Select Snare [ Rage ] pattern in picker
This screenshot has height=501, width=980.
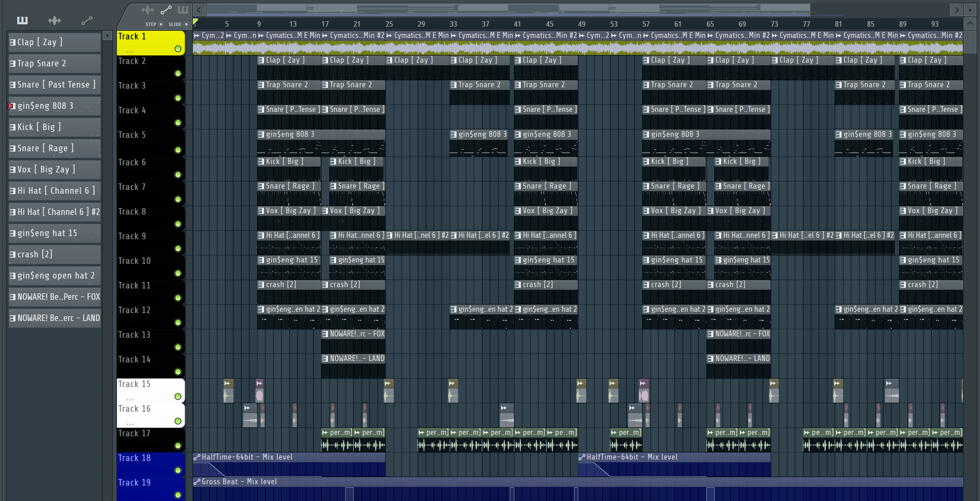[54, 149]
